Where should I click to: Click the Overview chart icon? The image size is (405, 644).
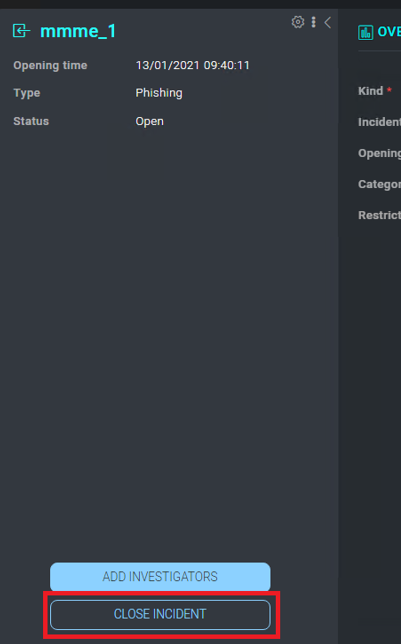(365, 32)
